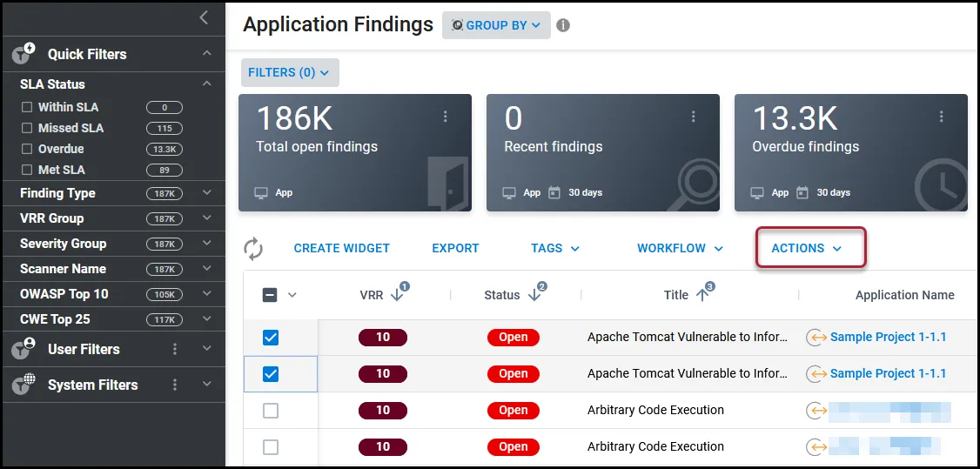Click the Export button

(x=456, y=248)
